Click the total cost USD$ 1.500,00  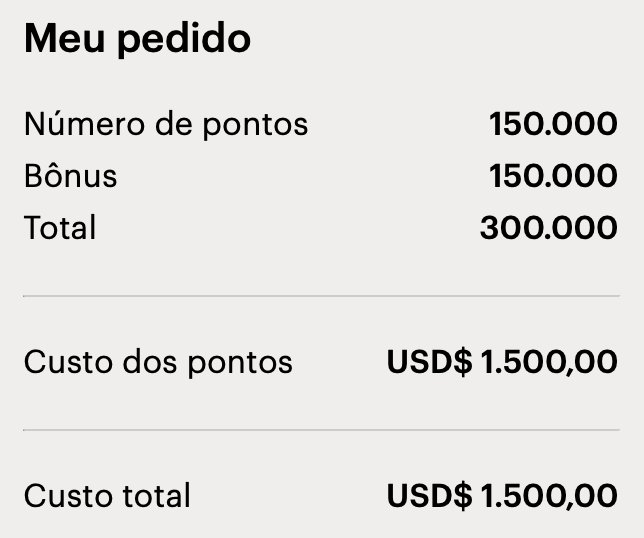[502, 496]
